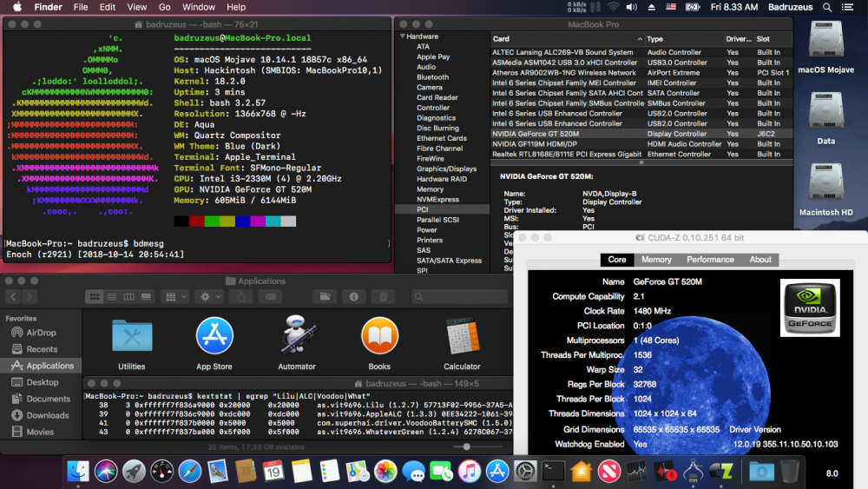Launch Launchpad rocket icon in Dock
This screenshot has width=868, height=489.
coord(134,472)
